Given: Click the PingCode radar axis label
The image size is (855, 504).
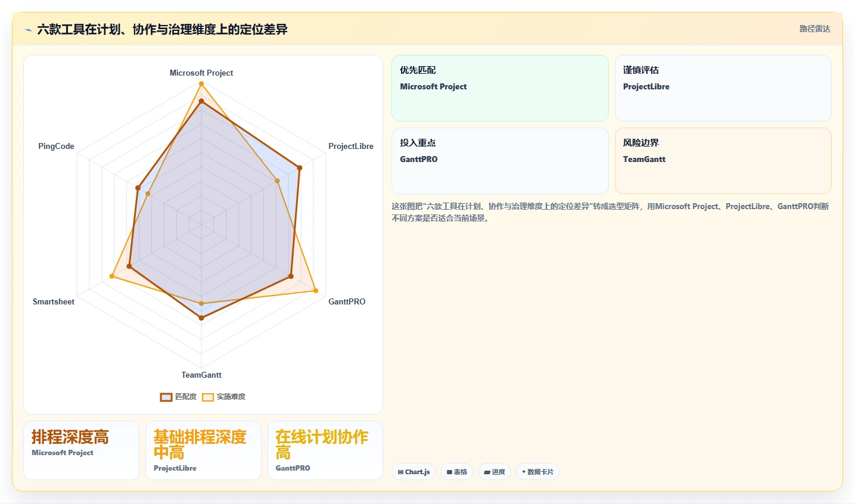Looking at the screenshot, I should 56,146.
